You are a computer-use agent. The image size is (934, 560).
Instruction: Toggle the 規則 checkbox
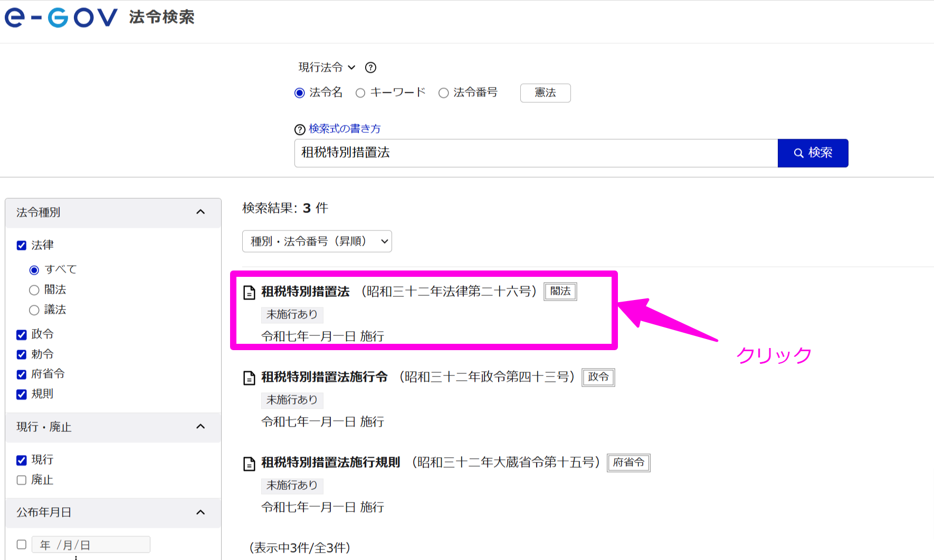(22, 394)
